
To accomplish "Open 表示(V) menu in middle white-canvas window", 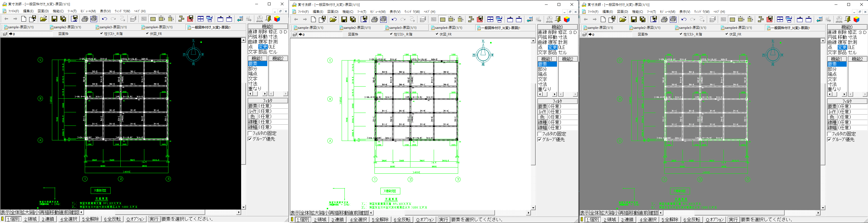I will pyautogui.click(x=395, y=12).
